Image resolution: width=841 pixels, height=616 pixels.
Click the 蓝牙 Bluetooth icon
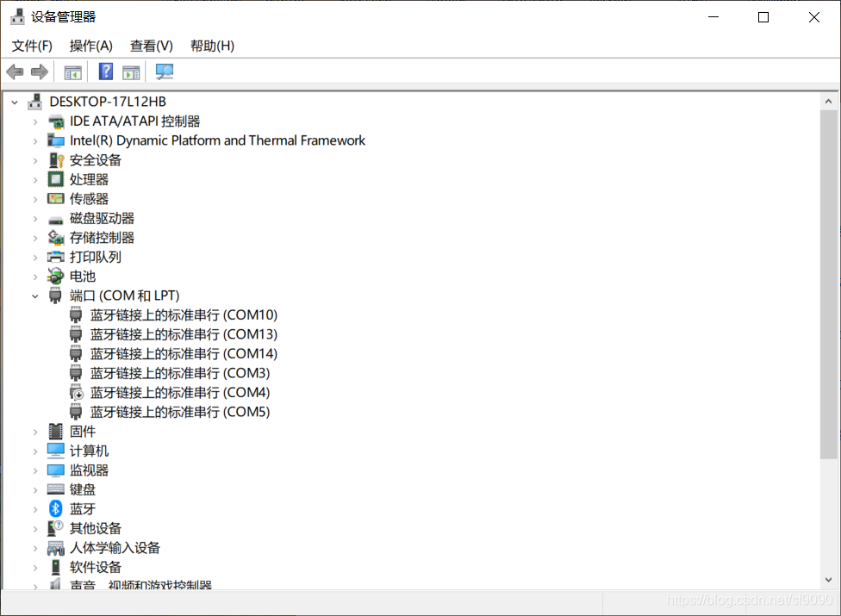(x=56, y=509)
